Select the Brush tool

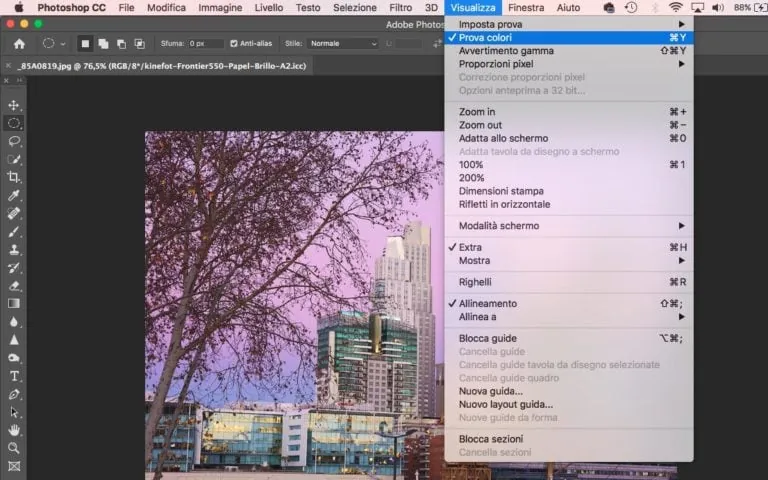tap(14, 232)
